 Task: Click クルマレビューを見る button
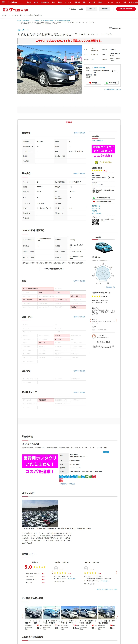(x=103, y=342)
